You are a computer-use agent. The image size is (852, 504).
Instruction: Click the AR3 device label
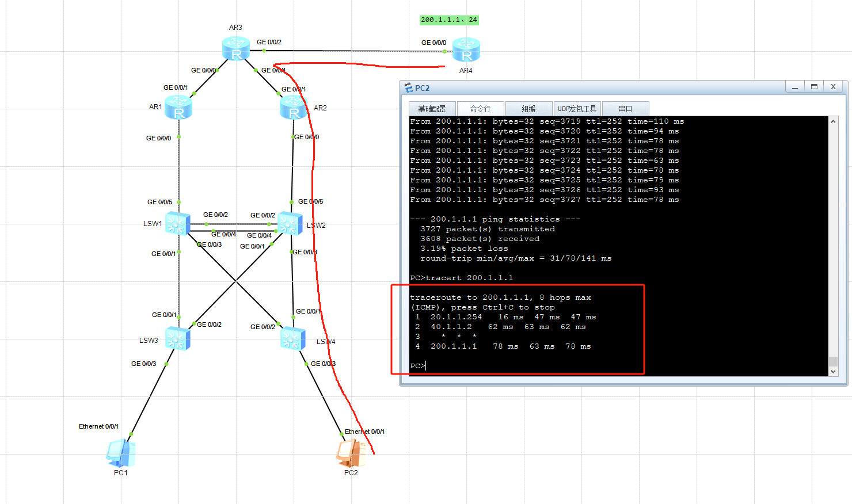coord(235,28)
